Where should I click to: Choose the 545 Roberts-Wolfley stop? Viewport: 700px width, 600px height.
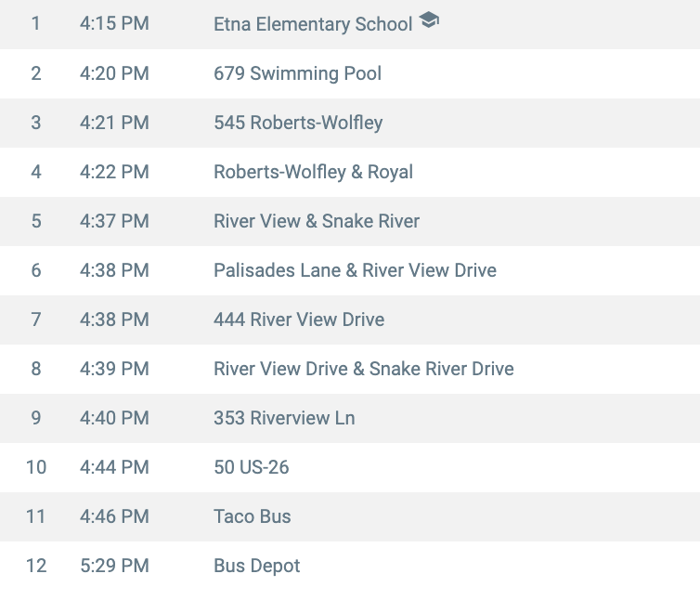point(298,123)
